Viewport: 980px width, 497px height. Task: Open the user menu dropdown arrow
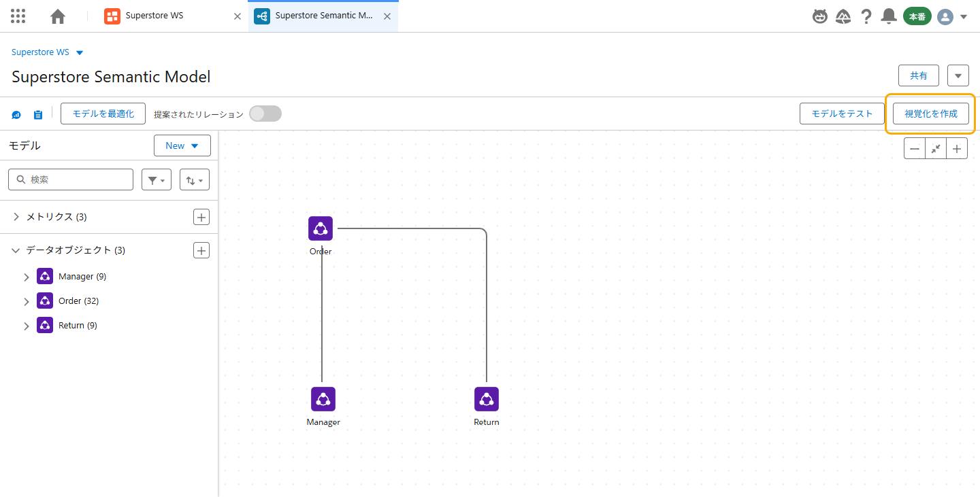click(x=964, y=17)
